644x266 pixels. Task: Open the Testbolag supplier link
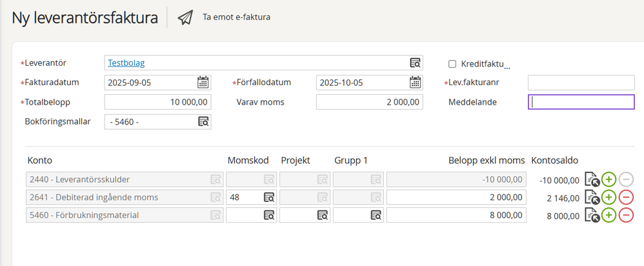tap(126, 63)
